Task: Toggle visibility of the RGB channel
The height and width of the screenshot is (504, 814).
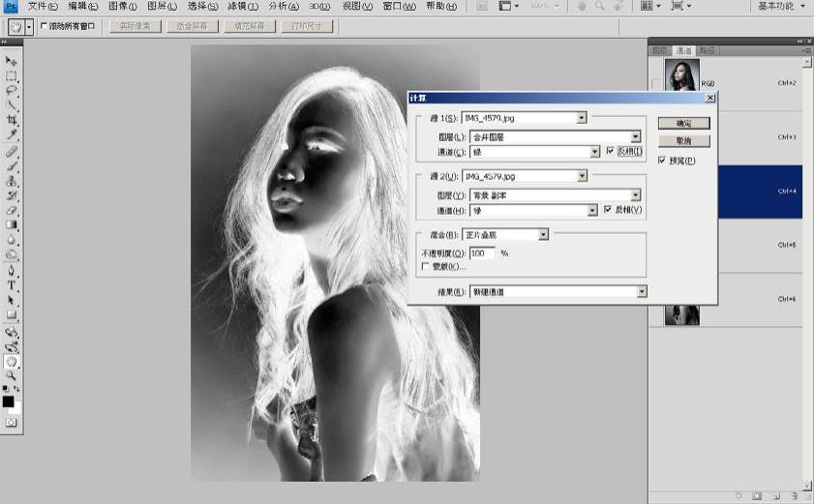Action: point(656,83)
